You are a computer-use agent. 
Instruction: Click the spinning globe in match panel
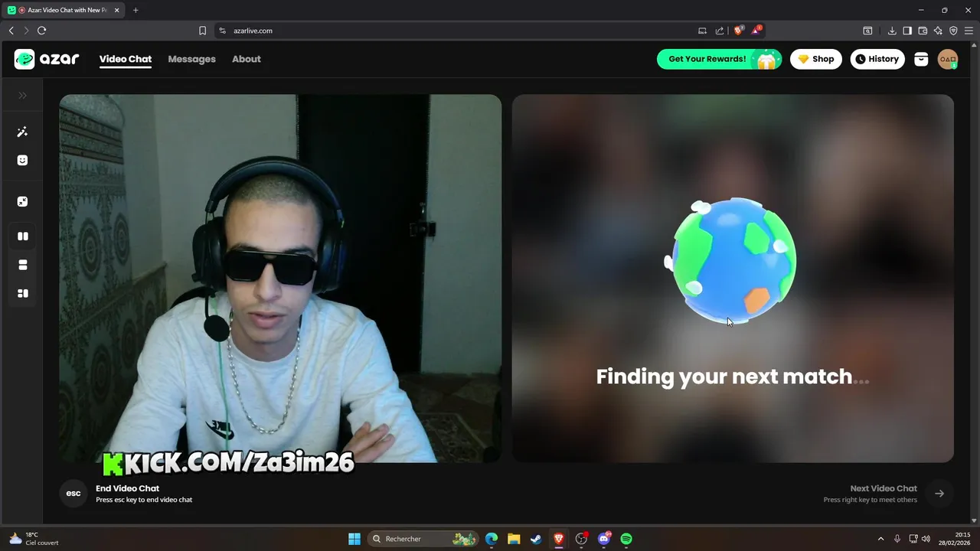[733, 262]
